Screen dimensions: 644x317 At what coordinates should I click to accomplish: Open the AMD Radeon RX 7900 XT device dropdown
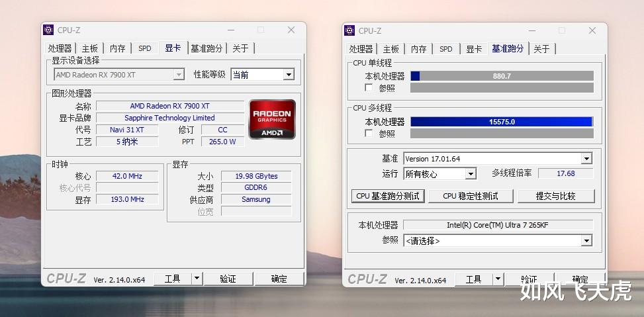pos(119,75)
